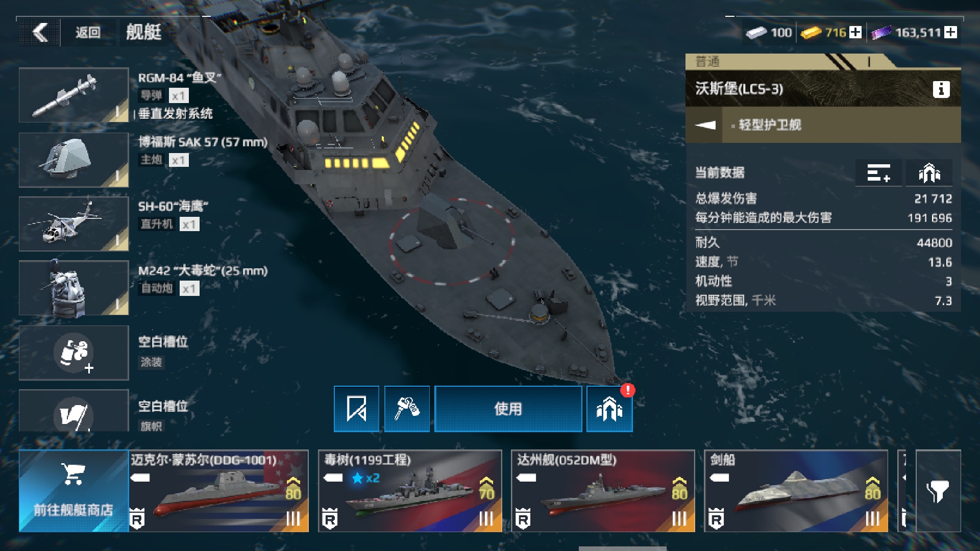Open the M242 大毒蛇 autocannon slot
This screenshot has width=980, height=551.
click(x=73, y=288)
